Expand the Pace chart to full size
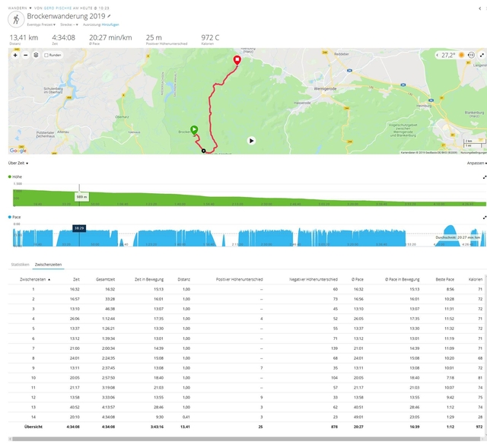Screen dimensions: 487x448 [484, 217]
